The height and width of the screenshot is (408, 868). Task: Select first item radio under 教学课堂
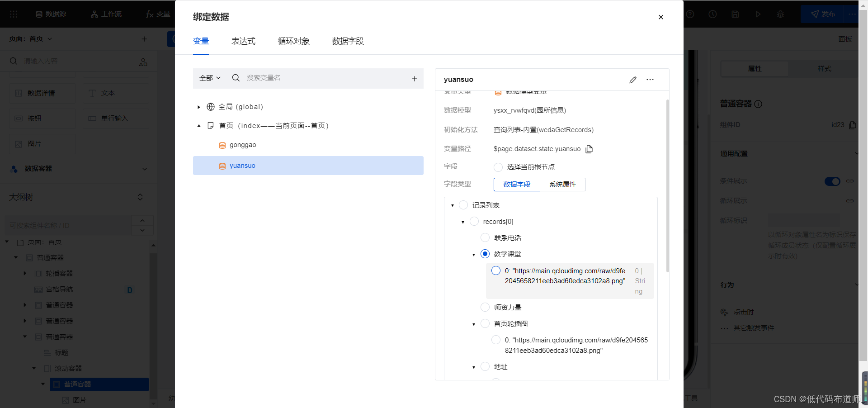pyautogui.click(x=495, y=270)
